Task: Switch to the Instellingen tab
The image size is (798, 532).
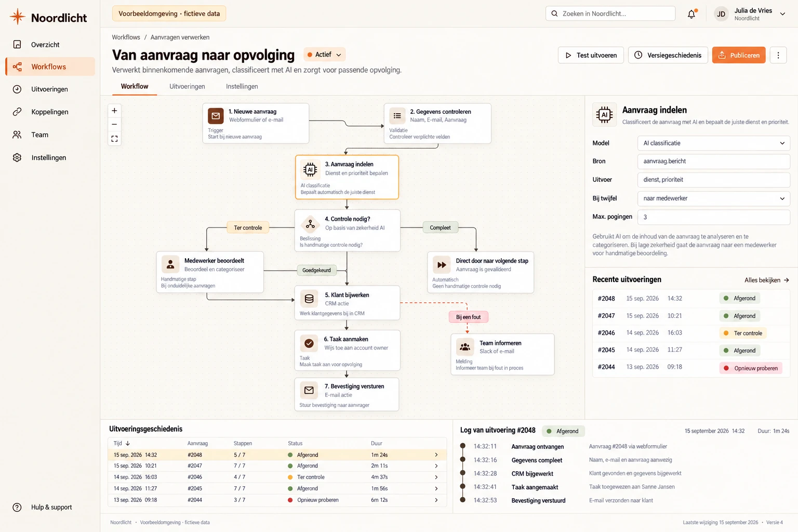Action: pyautogui.click(x=242, y=86)
